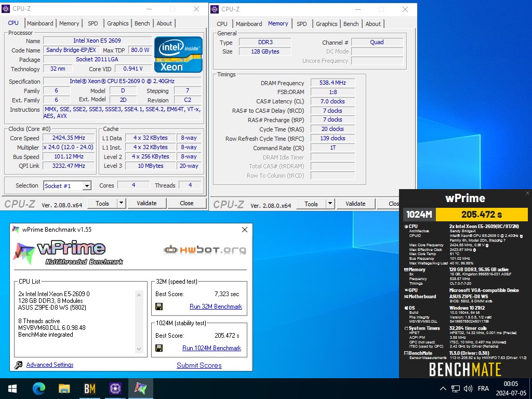
Task: Open Bench tab in CPU-Z processor window
Action: (142, 23)
